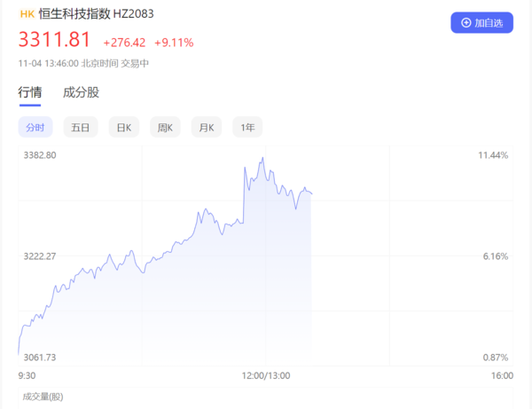This screenshot has height=409, width=532.
Task: Click the 成交量(股) volume label
Action: 43,396
